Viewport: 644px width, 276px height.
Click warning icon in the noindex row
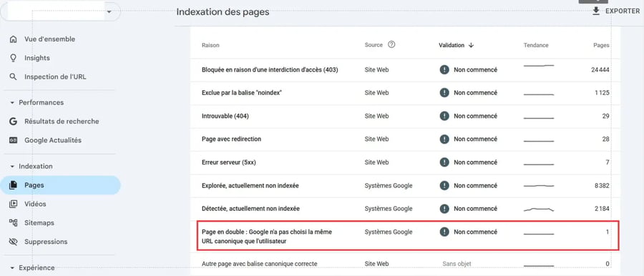(x=444, y=93)
